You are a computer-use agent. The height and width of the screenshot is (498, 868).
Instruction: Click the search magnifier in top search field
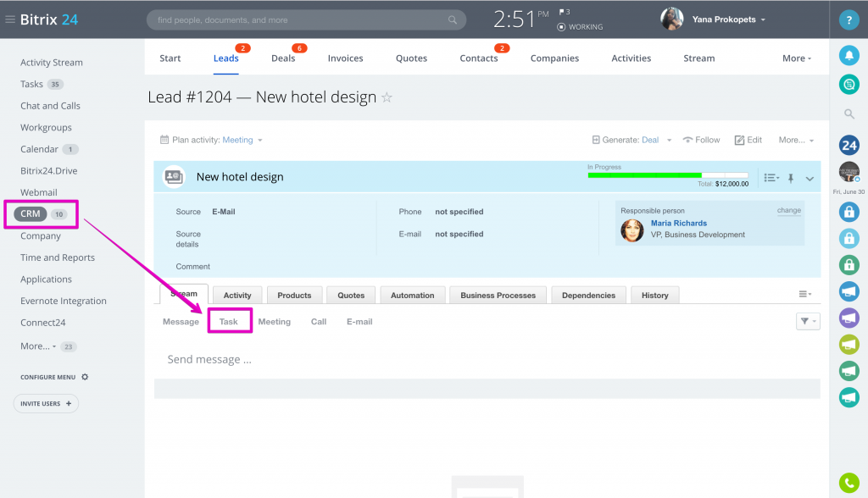453,20
